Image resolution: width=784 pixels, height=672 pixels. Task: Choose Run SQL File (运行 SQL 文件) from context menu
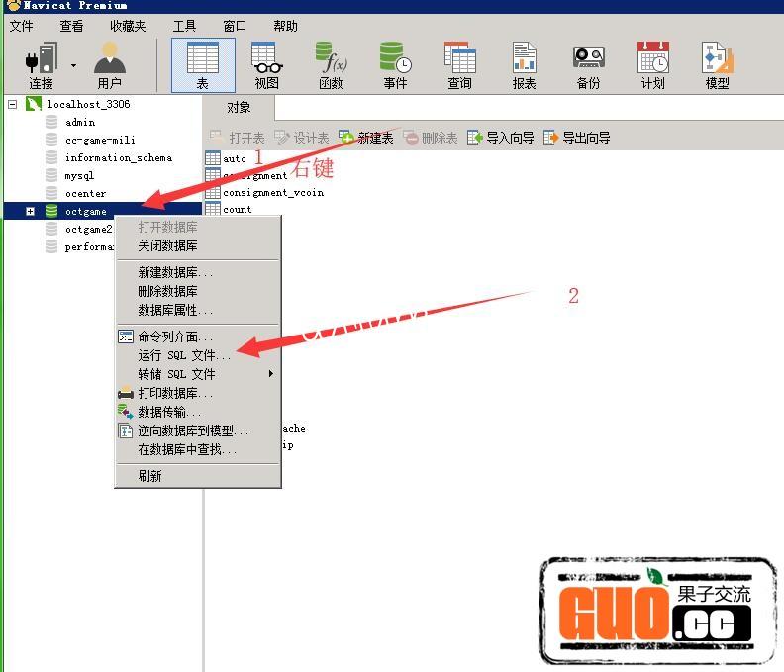(185, 355)
